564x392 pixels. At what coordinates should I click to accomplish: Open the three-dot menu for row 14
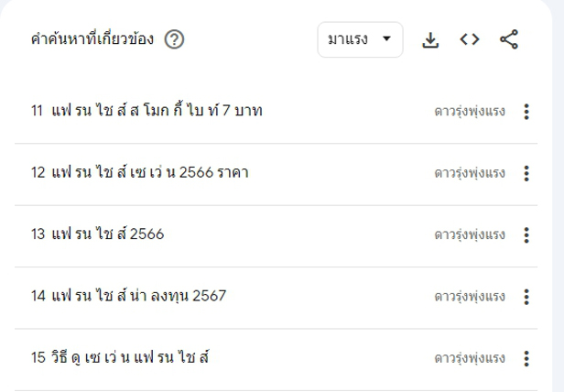point(526,297)
